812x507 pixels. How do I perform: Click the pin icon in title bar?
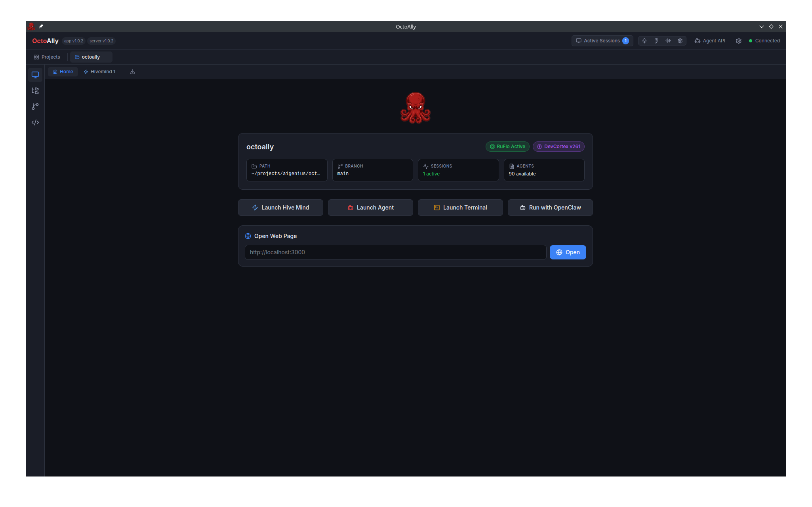[41, 27]
